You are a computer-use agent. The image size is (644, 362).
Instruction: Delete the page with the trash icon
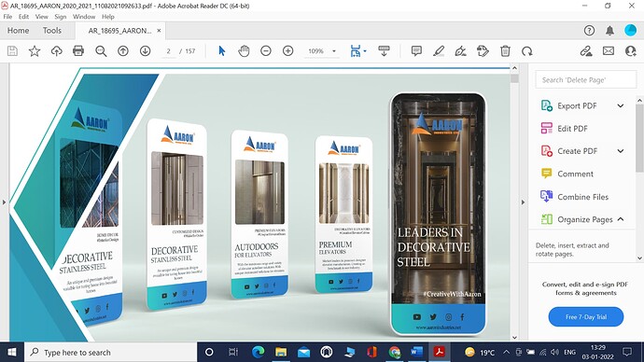[x=505, y=51]
